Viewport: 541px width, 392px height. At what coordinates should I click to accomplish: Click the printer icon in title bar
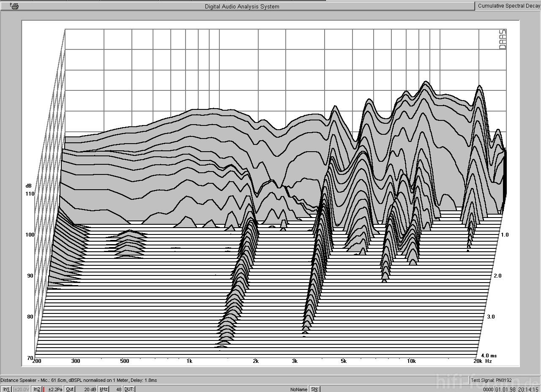coord(14,6)
